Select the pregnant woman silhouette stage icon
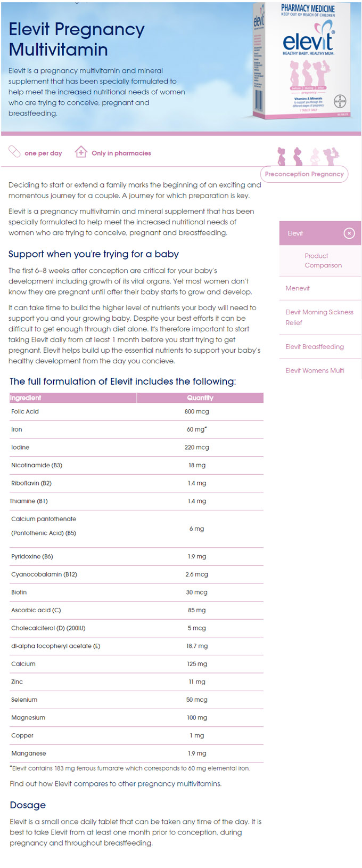This screenshot has width=362, height=868. (x=298, y=157)
